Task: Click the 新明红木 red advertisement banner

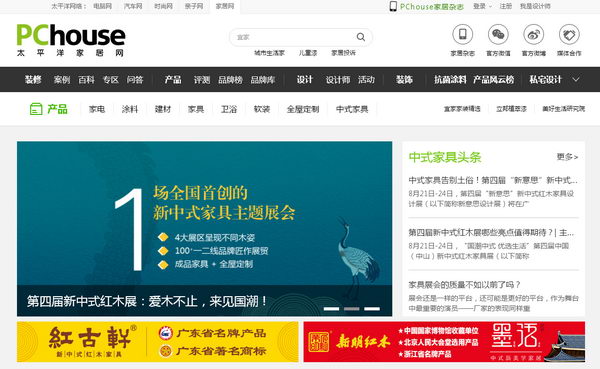Action: click(444, 342)
